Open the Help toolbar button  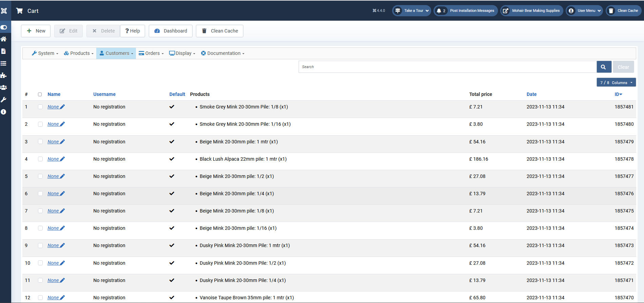pos(133,31)
